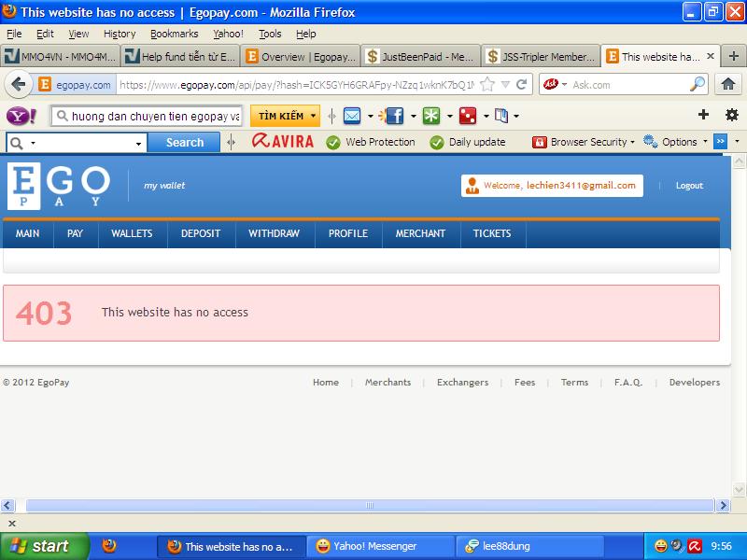
Task: Open a new tab with plus button
Action: [734, 56]
